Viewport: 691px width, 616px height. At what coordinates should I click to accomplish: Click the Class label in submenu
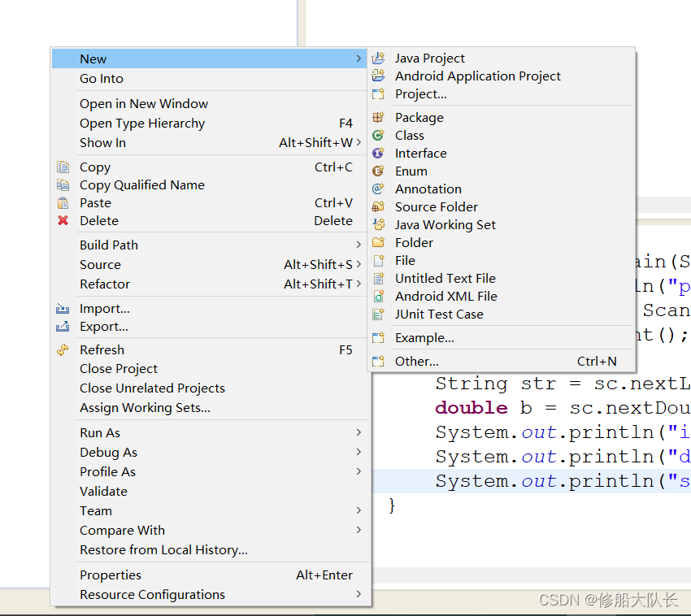tap(410, 135)
